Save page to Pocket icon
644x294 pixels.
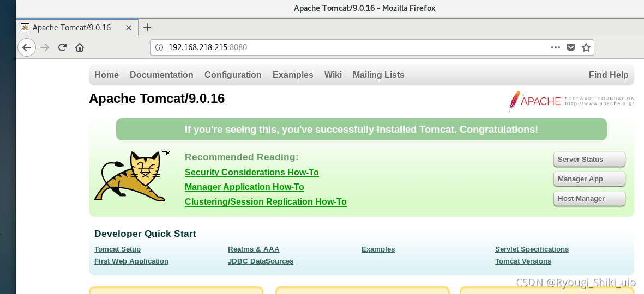coord(570,47)
